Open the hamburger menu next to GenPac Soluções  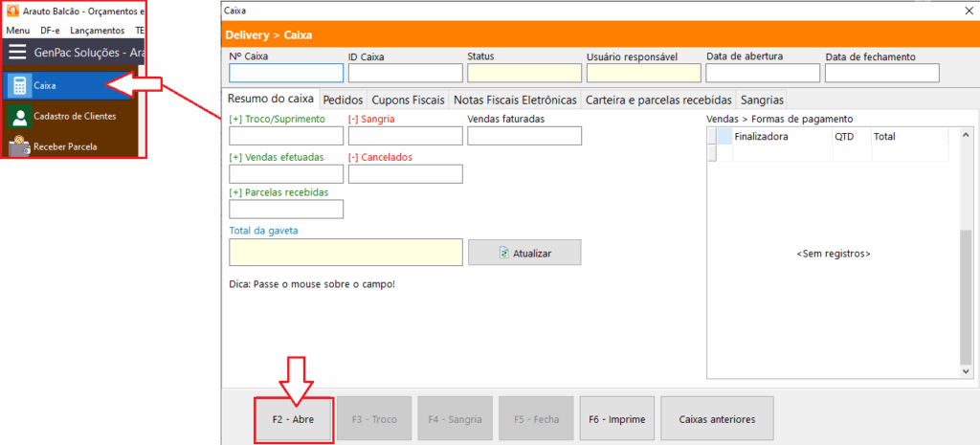[17, 54]
